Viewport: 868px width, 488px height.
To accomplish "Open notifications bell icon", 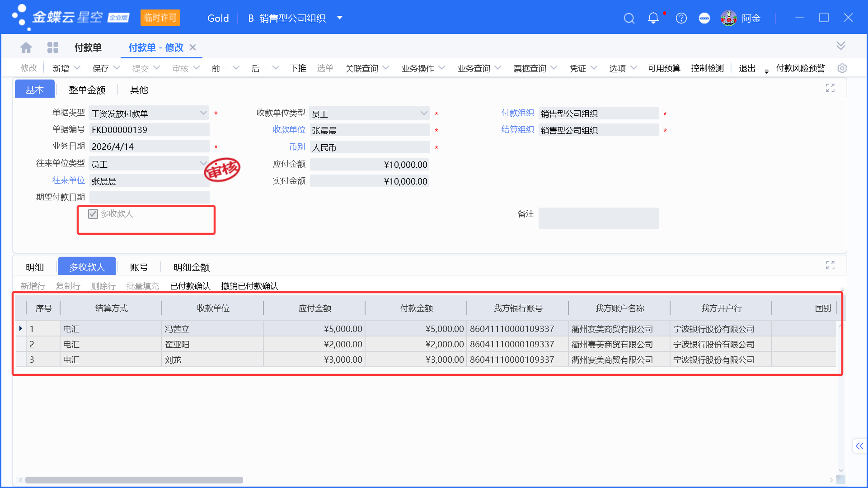I will [653, 18].
